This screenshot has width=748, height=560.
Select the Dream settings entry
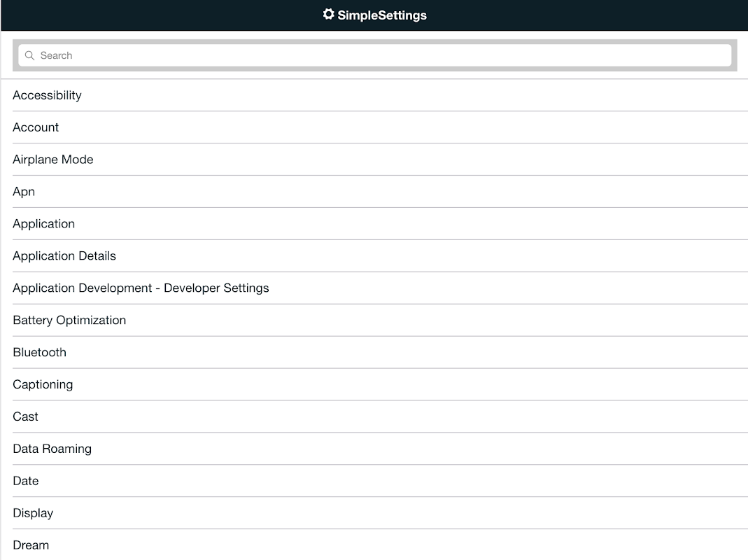tap(30, 545)
